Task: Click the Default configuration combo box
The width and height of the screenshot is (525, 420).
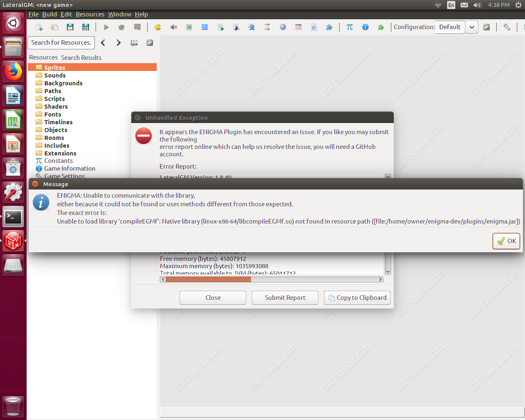Action: 450,27
